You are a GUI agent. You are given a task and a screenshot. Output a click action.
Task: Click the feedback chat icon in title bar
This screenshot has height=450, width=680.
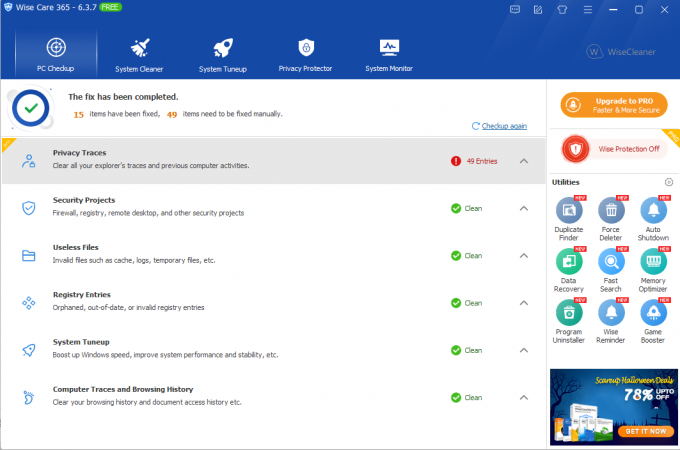515,10
